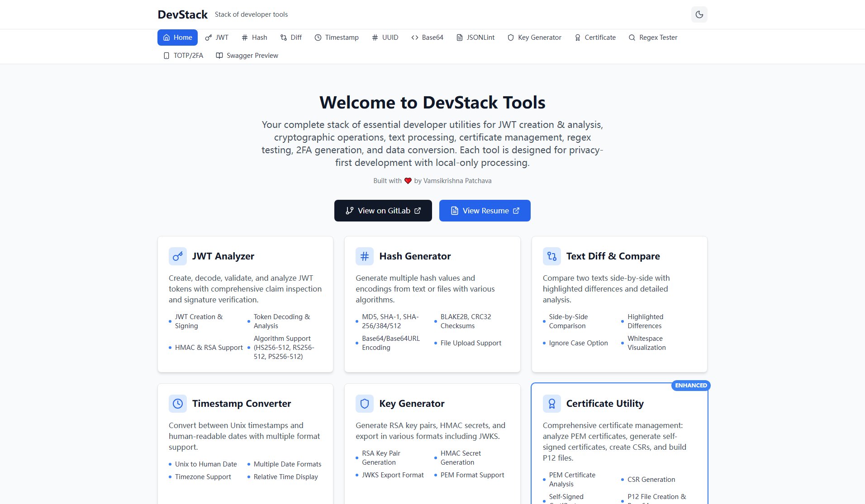The image size is (865, 504).
Task: Click the shield icon on Key Generator card
Action: click(x=365, y=404)
